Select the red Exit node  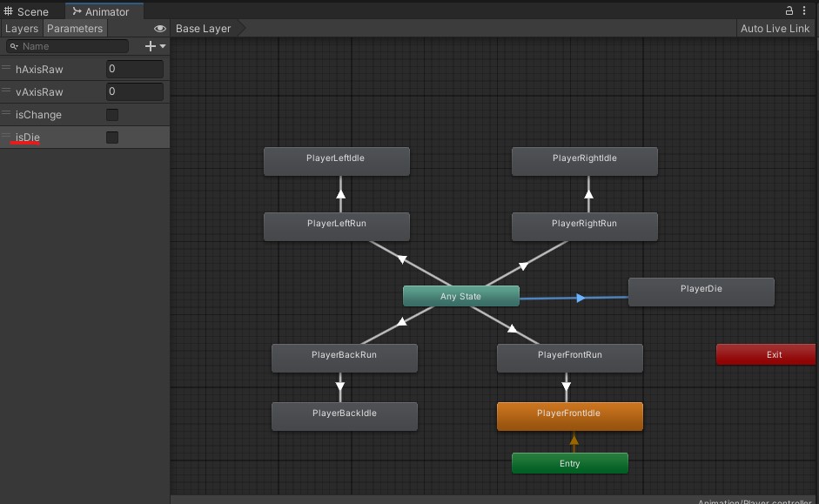766,354
